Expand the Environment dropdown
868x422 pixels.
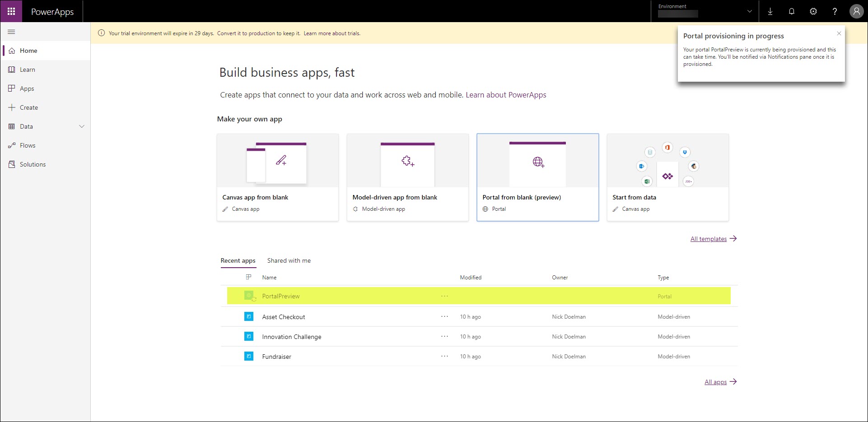pyautogui.click(x=750, y=12)
